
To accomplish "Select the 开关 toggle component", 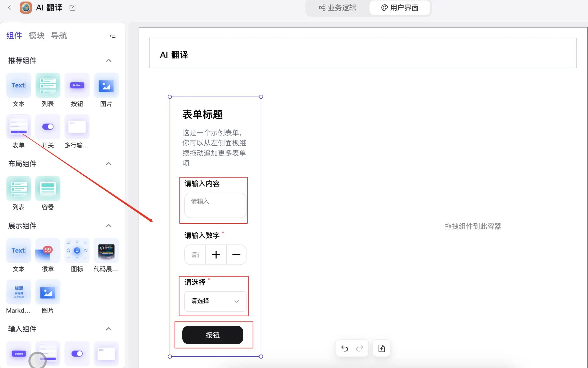I will click(x=48, y=127).
